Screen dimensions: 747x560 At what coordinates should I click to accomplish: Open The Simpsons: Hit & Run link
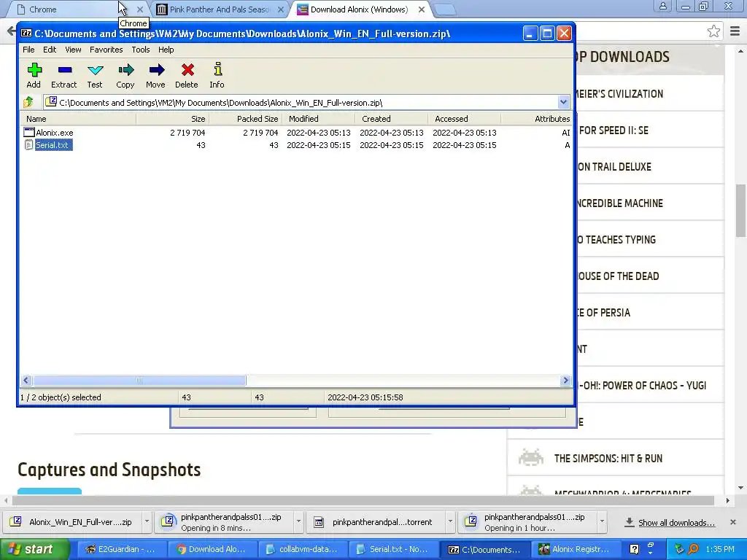click(608, 458)
